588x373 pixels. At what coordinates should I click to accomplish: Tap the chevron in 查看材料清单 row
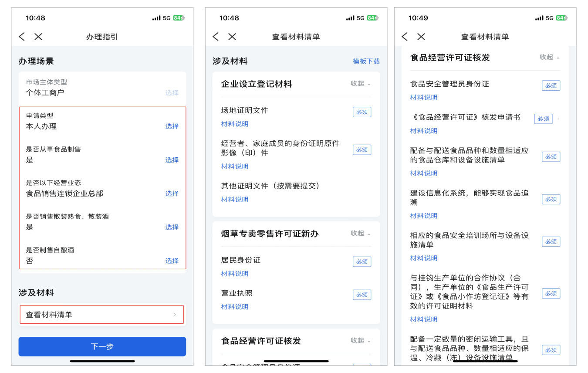tap(175, 315)
